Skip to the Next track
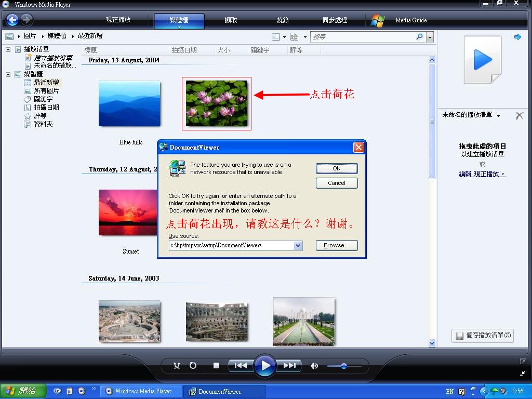The image size is (532, 399). click(x=289, y=366)
